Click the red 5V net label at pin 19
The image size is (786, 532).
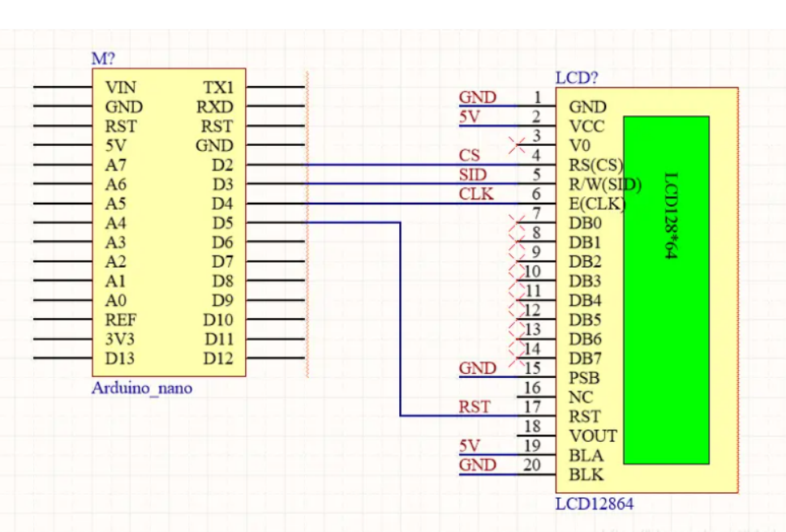tap(469, 446)
